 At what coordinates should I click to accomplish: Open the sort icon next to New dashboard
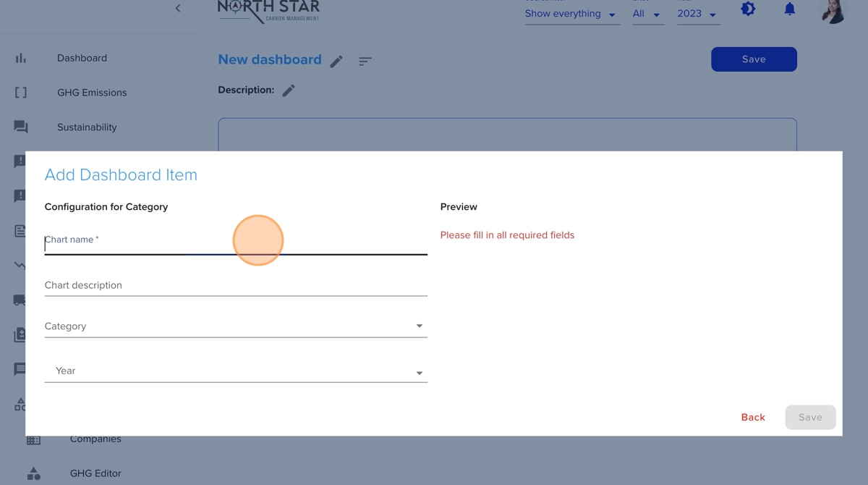365,62
